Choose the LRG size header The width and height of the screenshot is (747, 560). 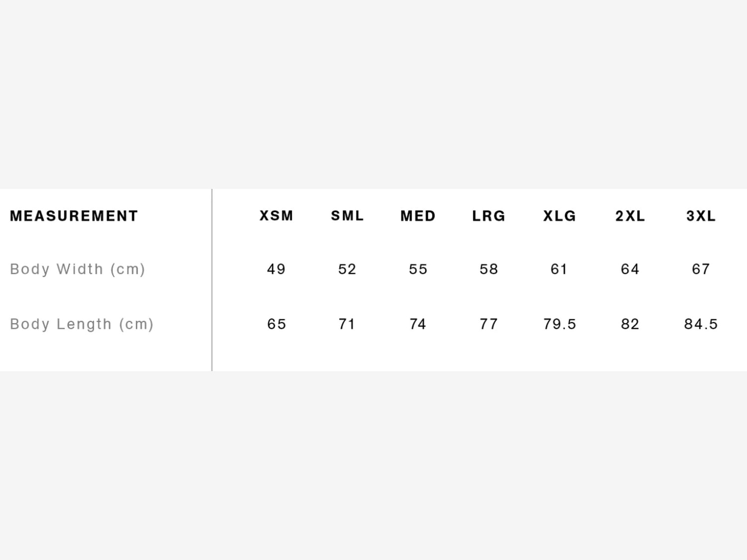pos(489,216)
